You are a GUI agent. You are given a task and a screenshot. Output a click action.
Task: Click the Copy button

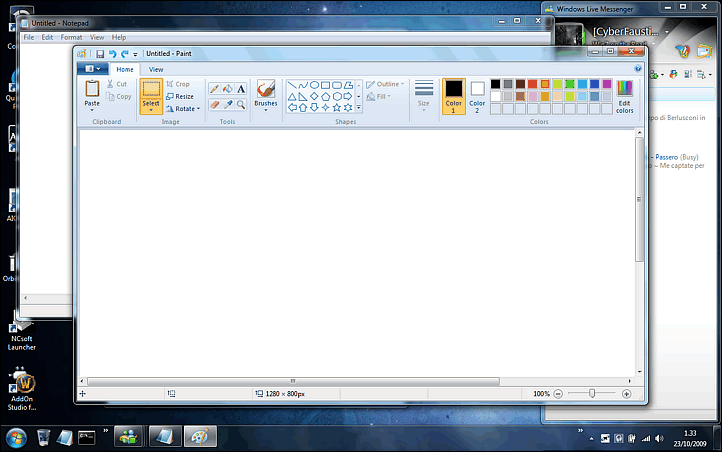(x=119, y=97)
